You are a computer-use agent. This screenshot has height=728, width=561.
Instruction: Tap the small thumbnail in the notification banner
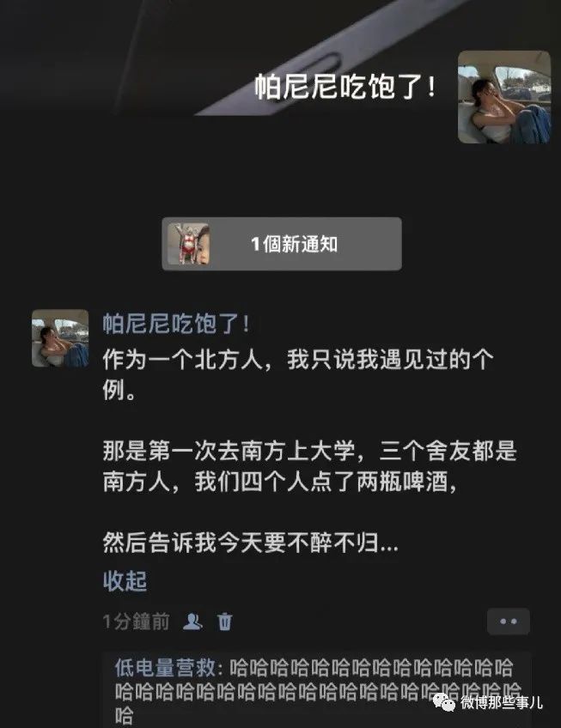(x=188, y=244)
